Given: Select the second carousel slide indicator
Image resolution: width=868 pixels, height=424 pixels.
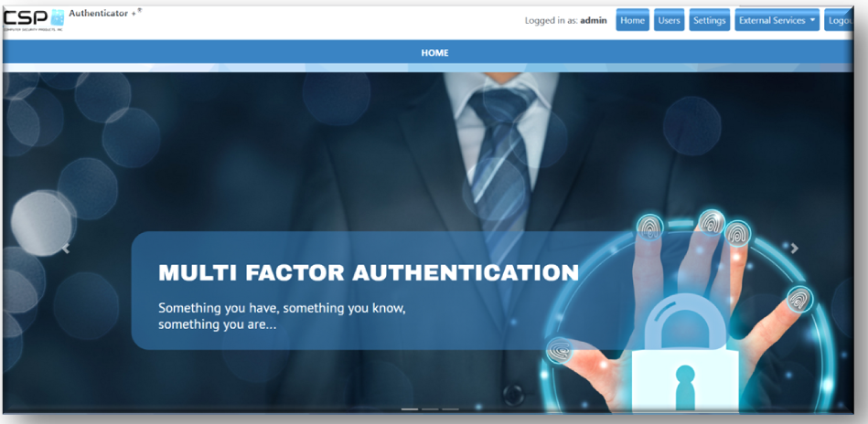Looking at the screenshot, I should tap(430, 409).
